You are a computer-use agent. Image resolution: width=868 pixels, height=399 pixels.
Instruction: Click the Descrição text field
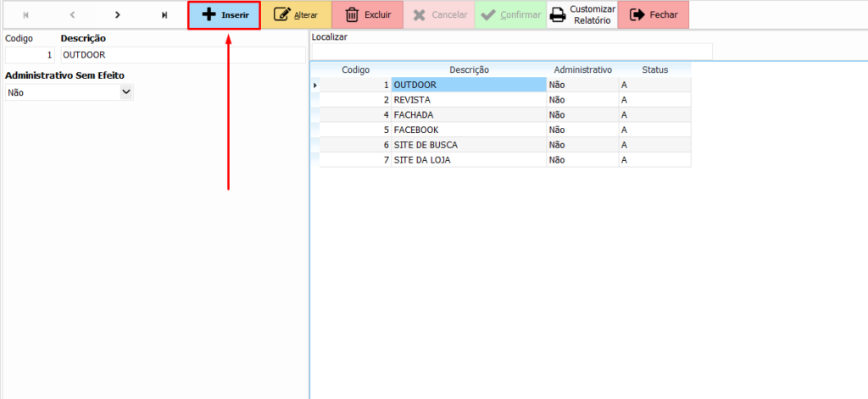pyautogui.click(x=182, y=55)
